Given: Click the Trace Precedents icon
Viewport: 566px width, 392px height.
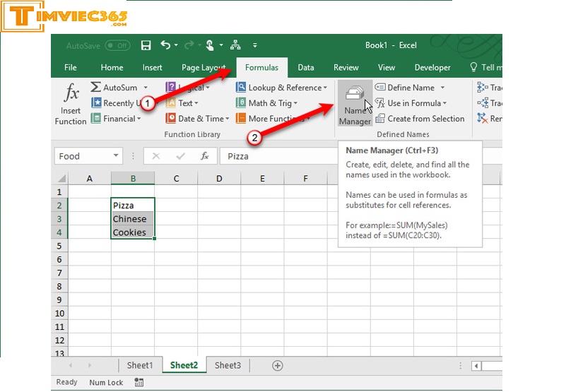Looking at the screenshot, I should [x=483, y=88].
